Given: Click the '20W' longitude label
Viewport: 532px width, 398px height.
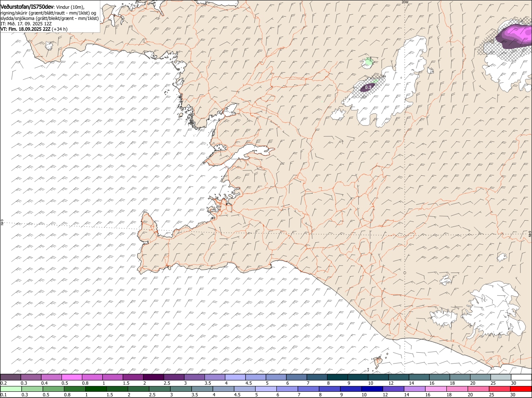Looking at the screenshot, I should click(x=405, y=2).
